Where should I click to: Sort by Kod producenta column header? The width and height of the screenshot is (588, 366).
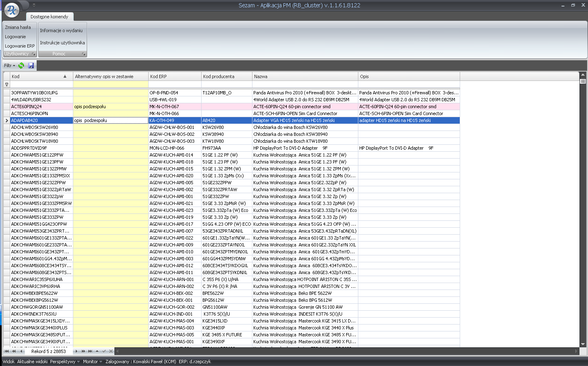(227, 76)
